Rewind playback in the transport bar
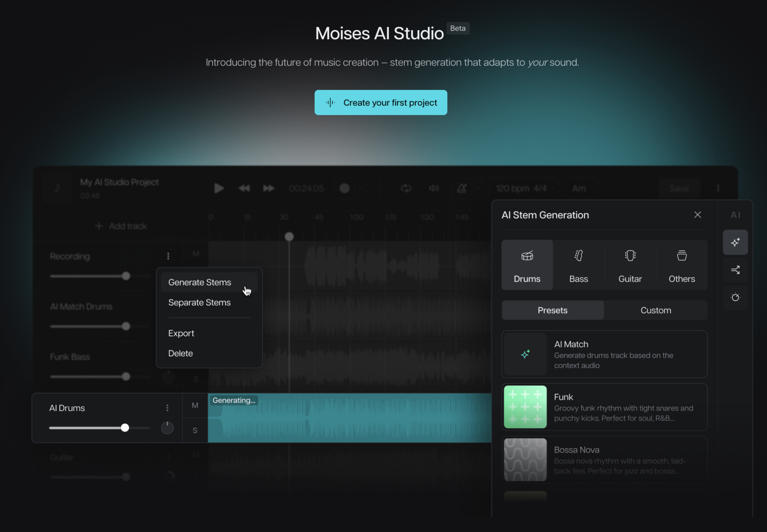Screen dimensions: 767x532 pos(244,188)
